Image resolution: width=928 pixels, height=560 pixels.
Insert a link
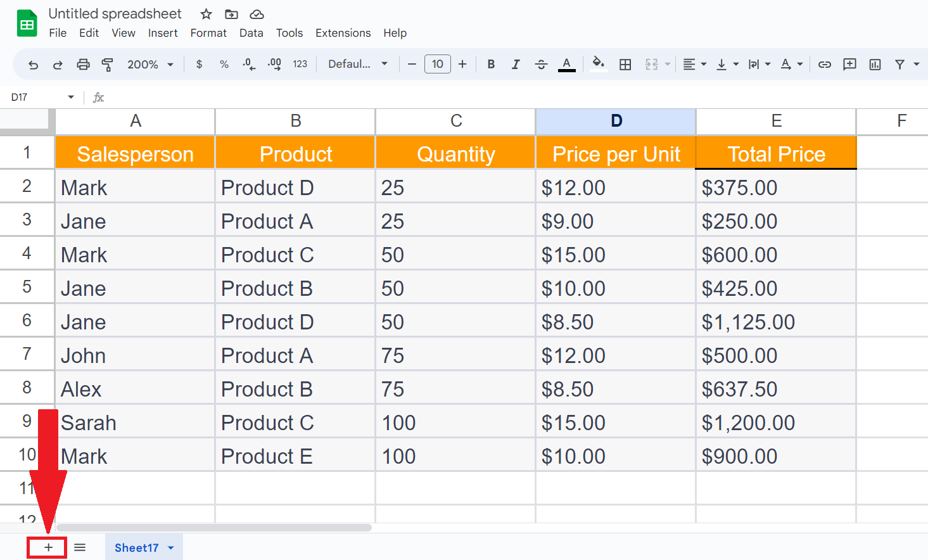coord(825,64)
